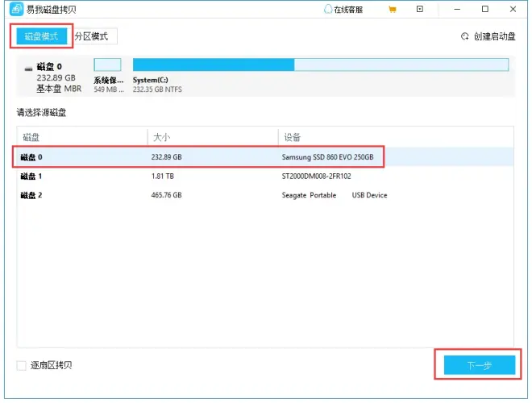Select the 磁盘 0 row in the list
Viewport: 532px width, 403px height.
point(265,157)
